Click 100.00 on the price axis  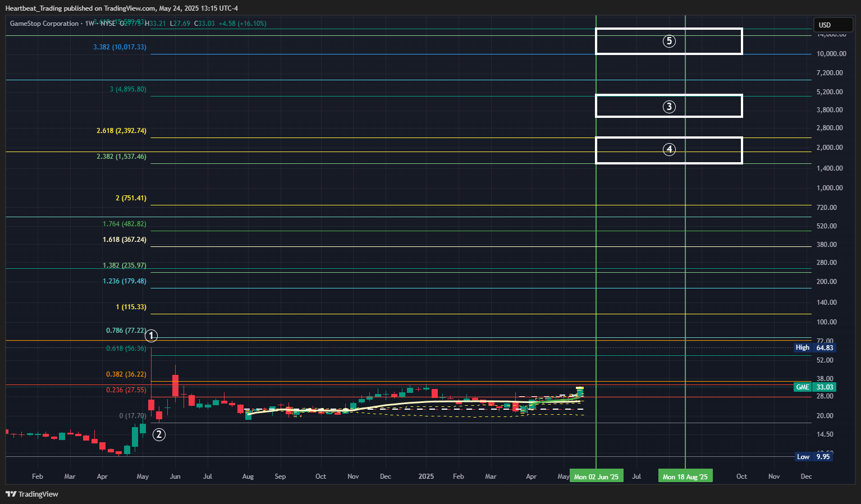coord(827,322)
